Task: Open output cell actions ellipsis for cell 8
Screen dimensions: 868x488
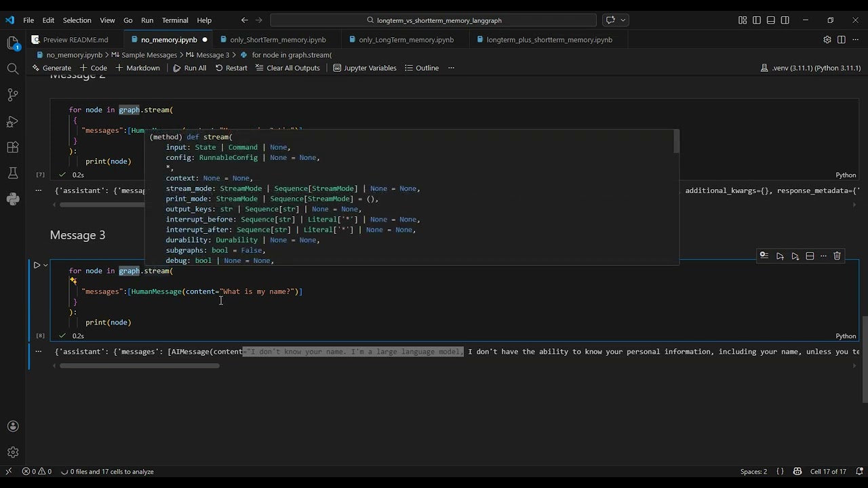Action: click(x=37, y=351)
